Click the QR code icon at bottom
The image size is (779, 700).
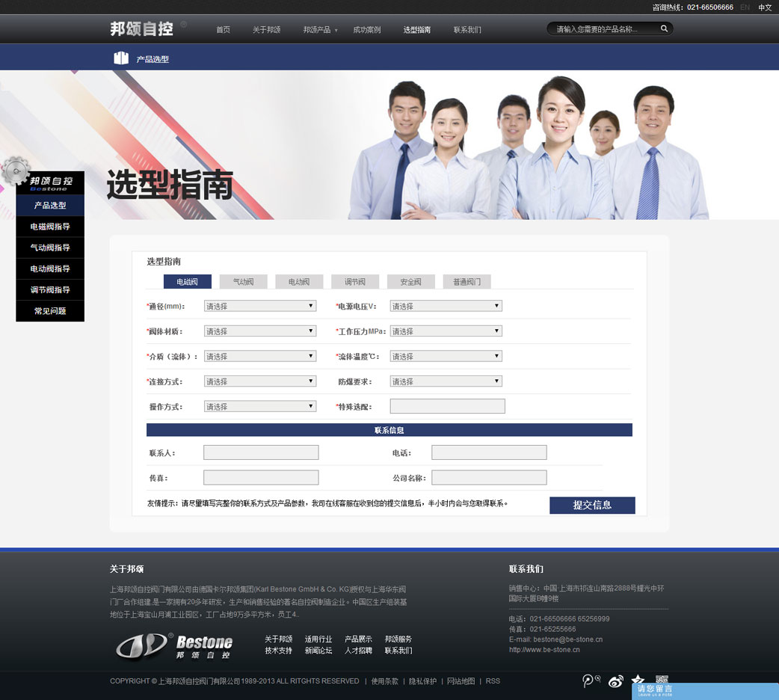point(661,679)
